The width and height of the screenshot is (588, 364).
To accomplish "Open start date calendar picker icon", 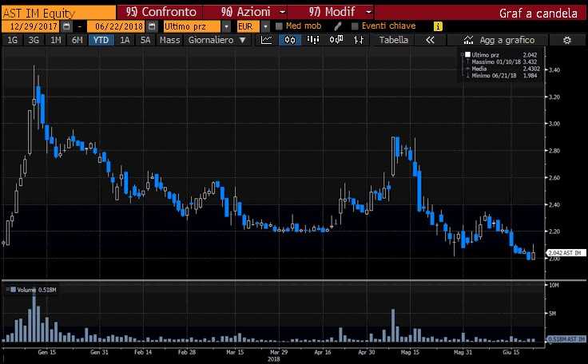I will [67, 26].
